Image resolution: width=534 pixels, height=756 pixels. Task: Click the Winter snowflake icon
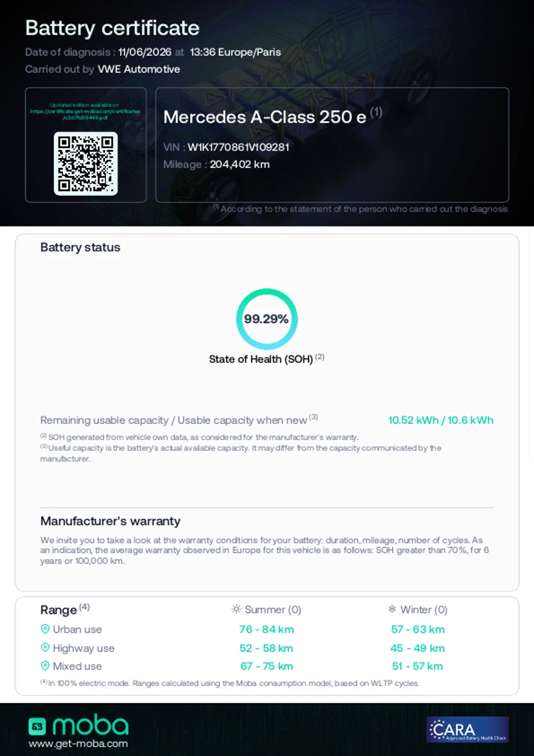[392, 609]
